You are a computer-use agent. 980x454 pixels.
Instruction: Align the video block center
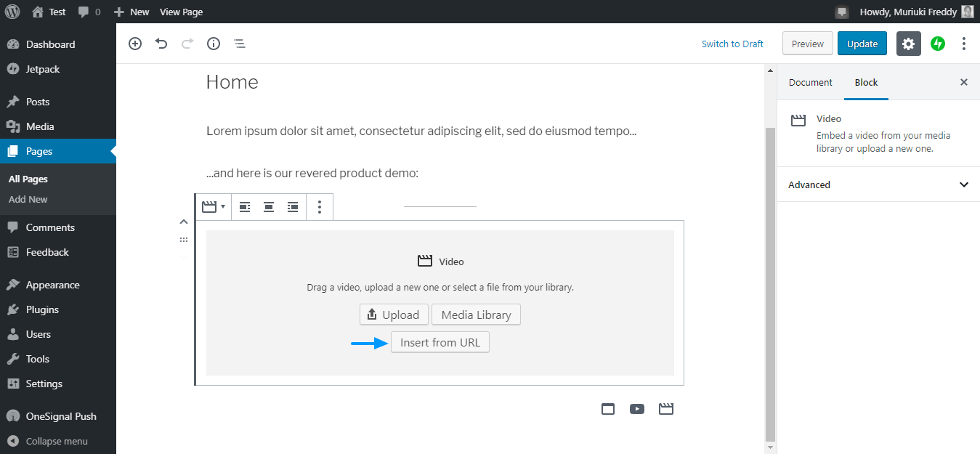click(269, 207)
